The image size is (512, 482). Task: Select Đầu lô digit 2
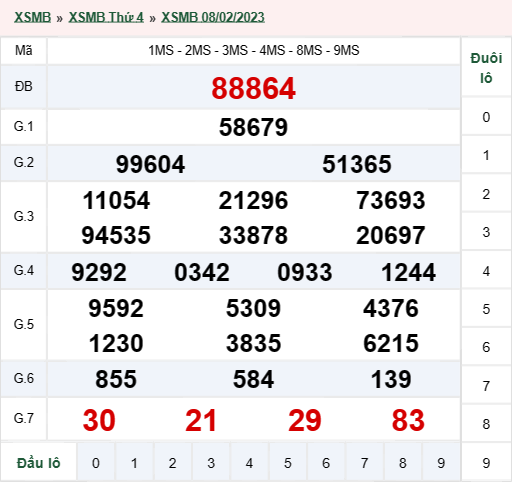pos(172,463)
